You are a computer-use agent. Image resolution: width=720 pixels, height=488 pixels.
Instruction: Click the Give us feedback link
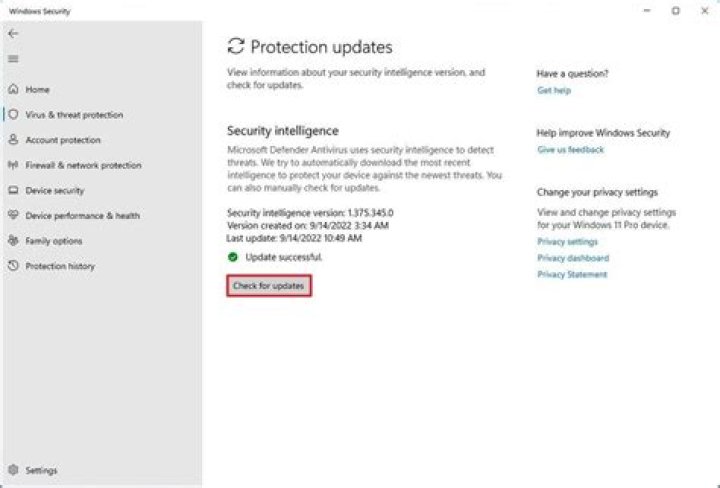[570, 150]
